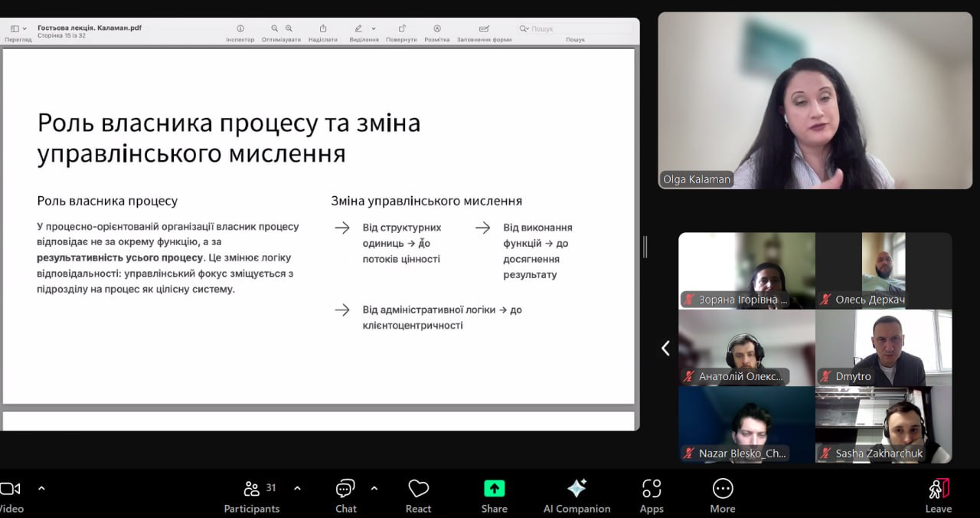This screenshot has height=518, width=980.
Task: Show previous gallery page with left arrow
Action: pos(665,348)
